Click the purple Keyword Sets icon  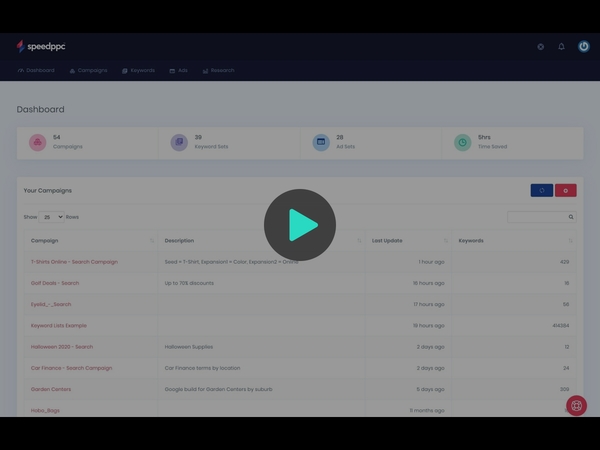pyautogui.click(x=179, y=142)
